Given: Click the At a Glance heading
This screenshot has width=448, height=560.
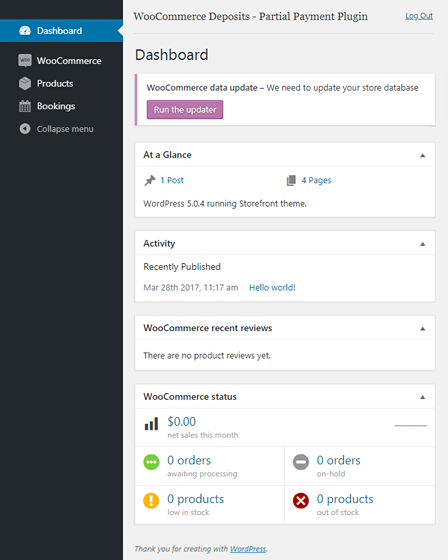Looking at the screenshot, I should pos(167,155).
